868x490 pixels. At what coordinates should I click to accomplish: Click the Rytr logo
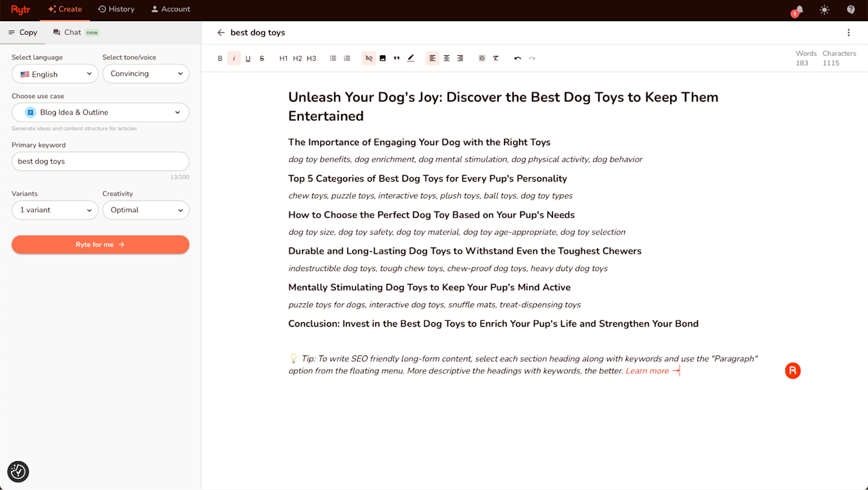[20, 9]
